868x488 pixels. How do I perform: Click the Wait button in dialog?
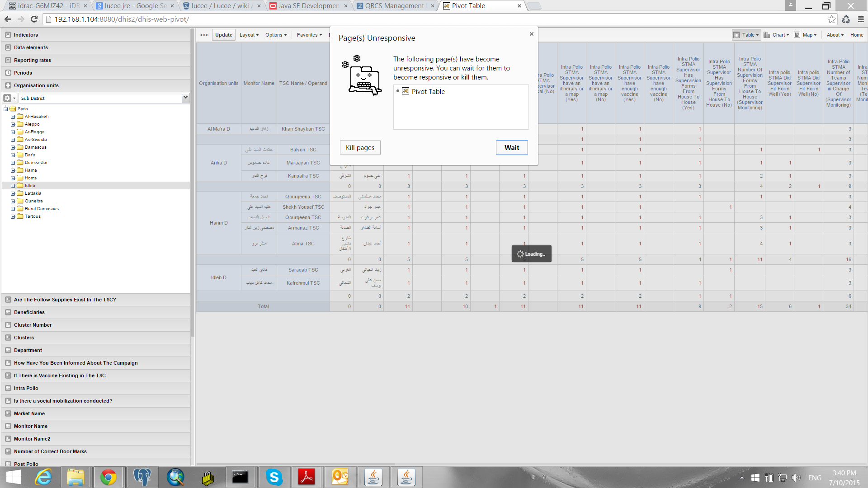coord(511,148)
